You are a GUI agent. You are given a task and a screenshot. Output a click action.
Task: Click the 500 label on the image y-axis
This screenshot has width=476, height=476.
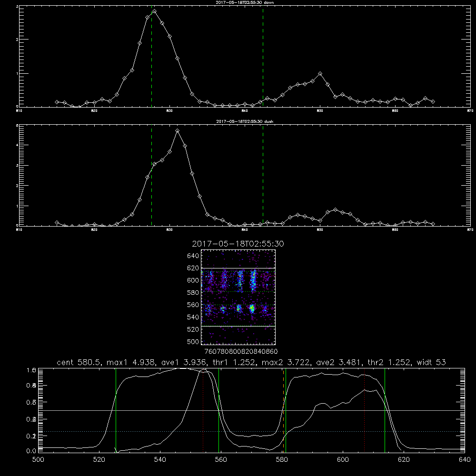pos(193,341)
